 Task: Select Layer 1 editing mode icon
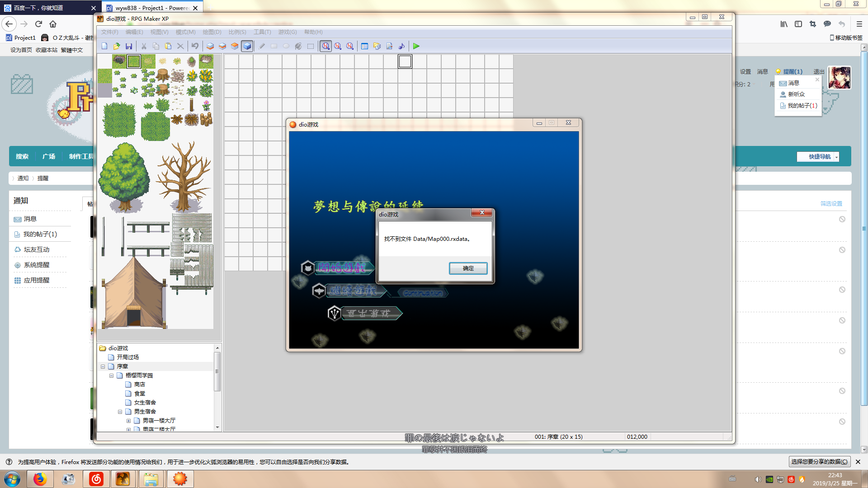210,46
